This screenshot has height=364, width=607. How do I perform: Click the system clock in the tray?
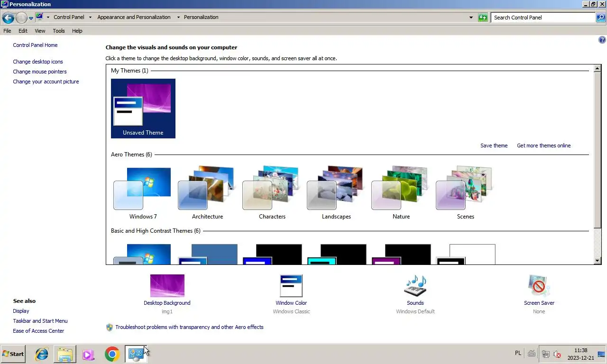[x=580, y=354]
